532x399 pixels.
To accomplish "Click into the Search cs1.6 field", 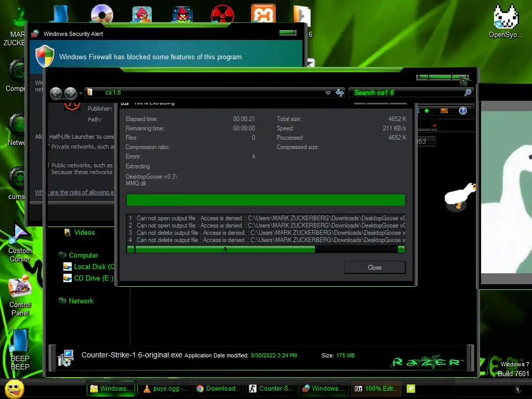I will pyautogui.click(x=406, y=92).
